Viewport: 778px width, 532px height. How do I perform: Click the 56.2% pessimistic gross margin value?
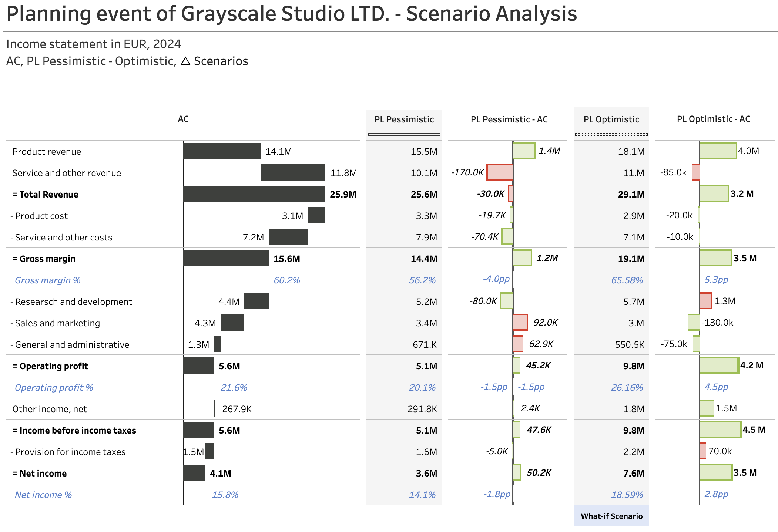click(x=422, y=280)
